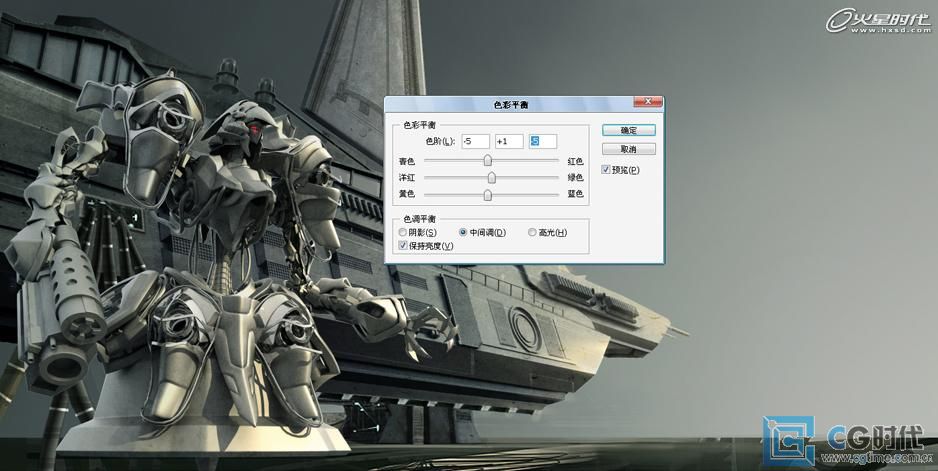The image size is (938, 471).
Task: Click the 色阶(L): label
Action: tap(440, 142)
